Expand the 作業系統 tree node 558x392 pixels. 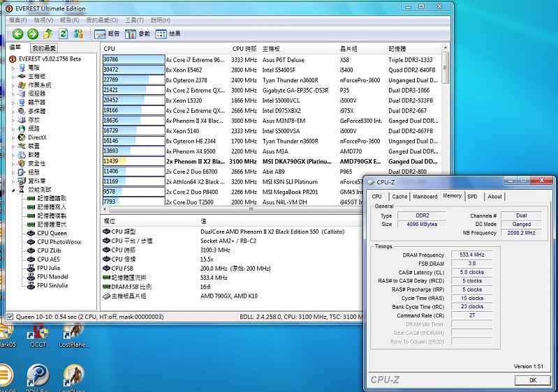click(13, 85)
